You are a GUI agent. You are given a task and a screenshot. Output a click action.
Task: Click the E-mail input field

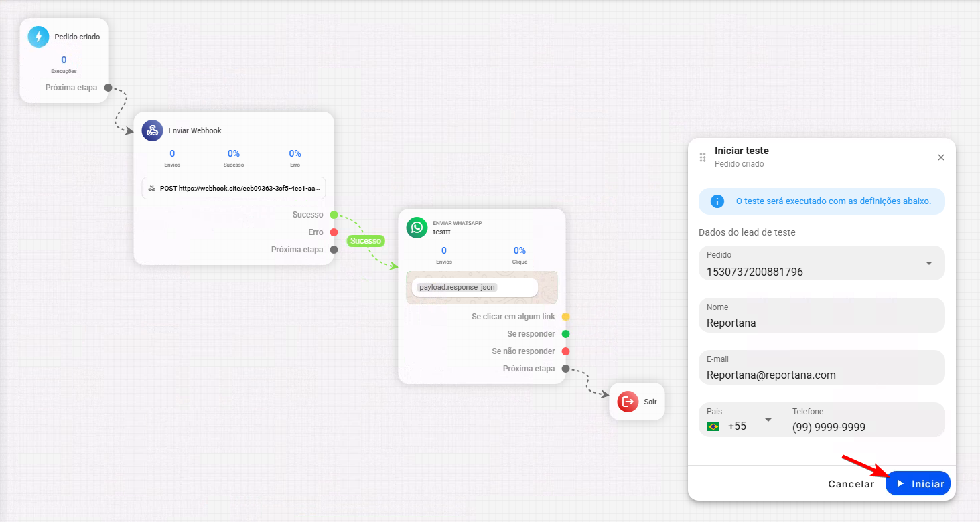822,367
